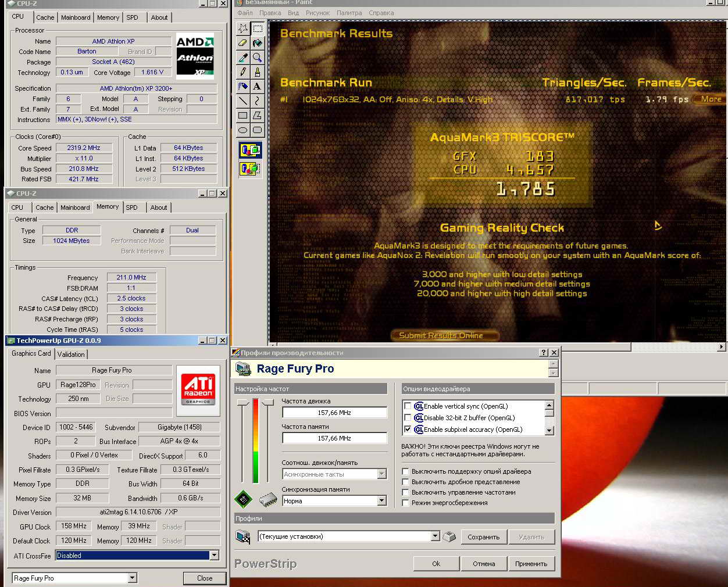
Task: Check Disable 32-bit Z buffer (OpenGL)
Action: click(408, 418)
